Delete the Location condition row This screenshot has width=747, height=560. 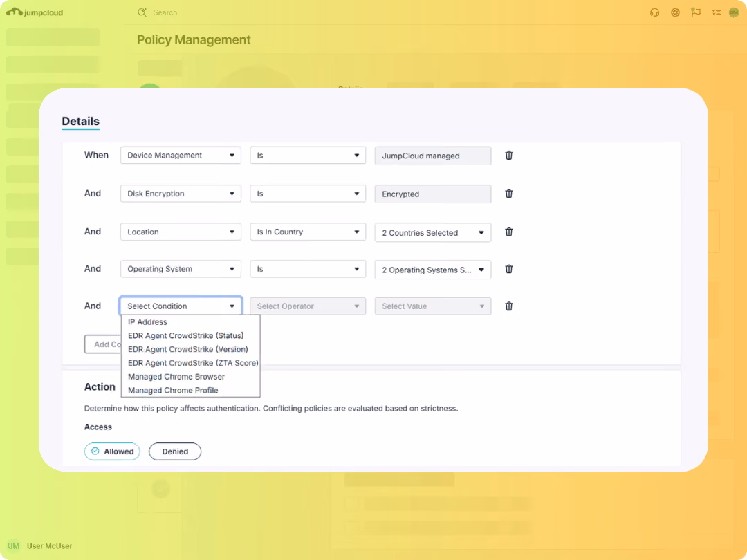[x=509, y=232]
